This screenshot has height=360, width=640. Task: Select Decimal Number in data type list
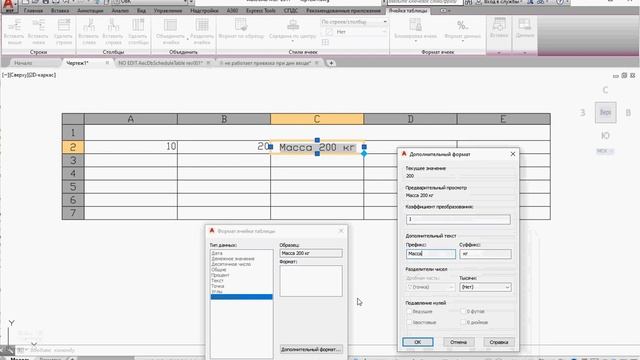[x=231, y=264]
